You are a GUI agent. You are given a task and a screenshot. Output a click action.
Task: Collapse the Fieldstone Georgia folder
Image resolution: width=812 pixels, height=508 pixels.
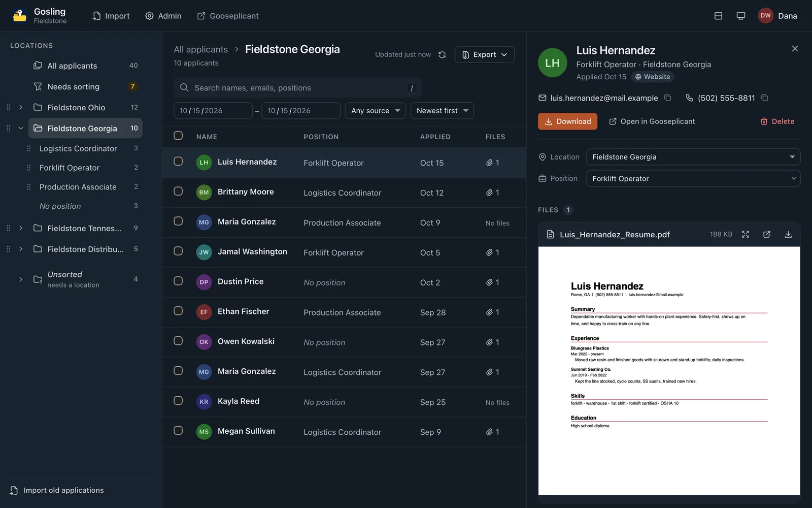[21, 129]
